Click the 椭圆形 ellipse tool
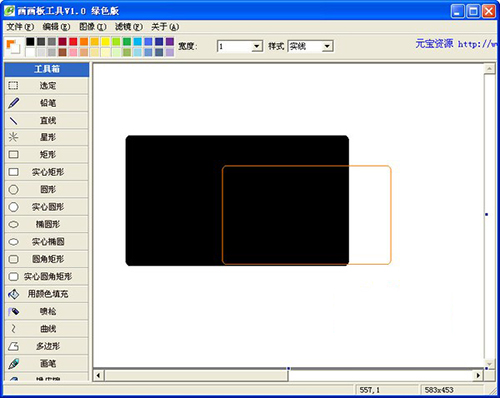500x398 pixels. tap(47, 224)
